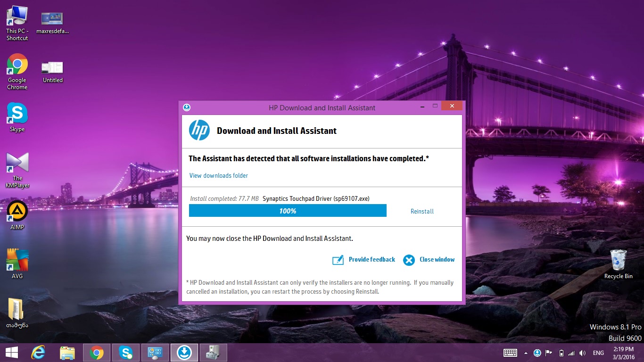
Task: Click the Close window link text
Action: pyautogui.click(x=437, y=259)
